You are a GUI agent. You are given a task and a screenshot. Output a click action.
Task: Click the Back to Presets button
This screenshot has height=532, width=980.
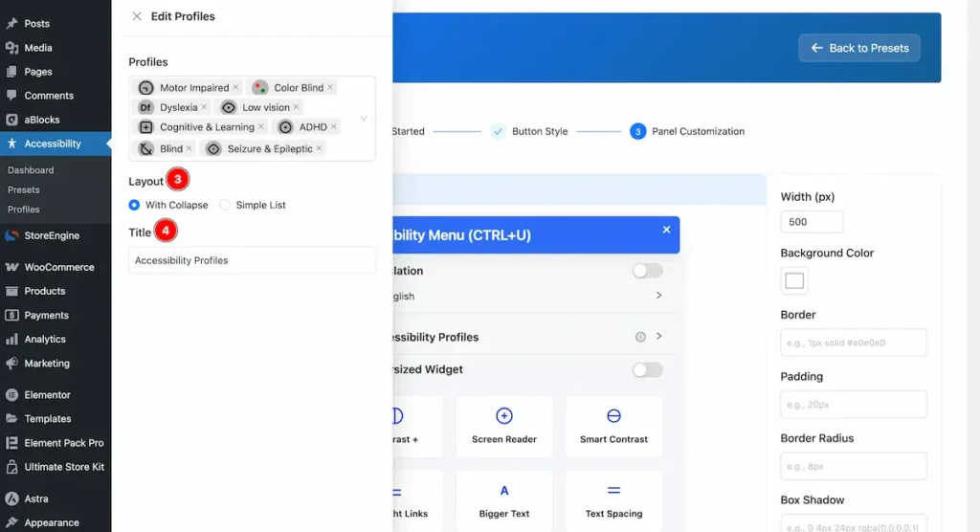point(859,48)
